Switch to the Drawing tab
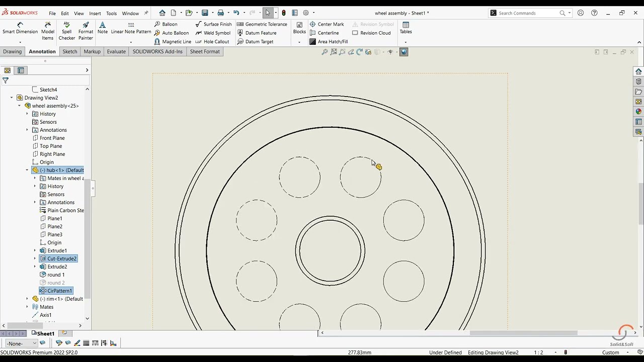This screenshot has height=362, width=644. [x=12, y=51]
